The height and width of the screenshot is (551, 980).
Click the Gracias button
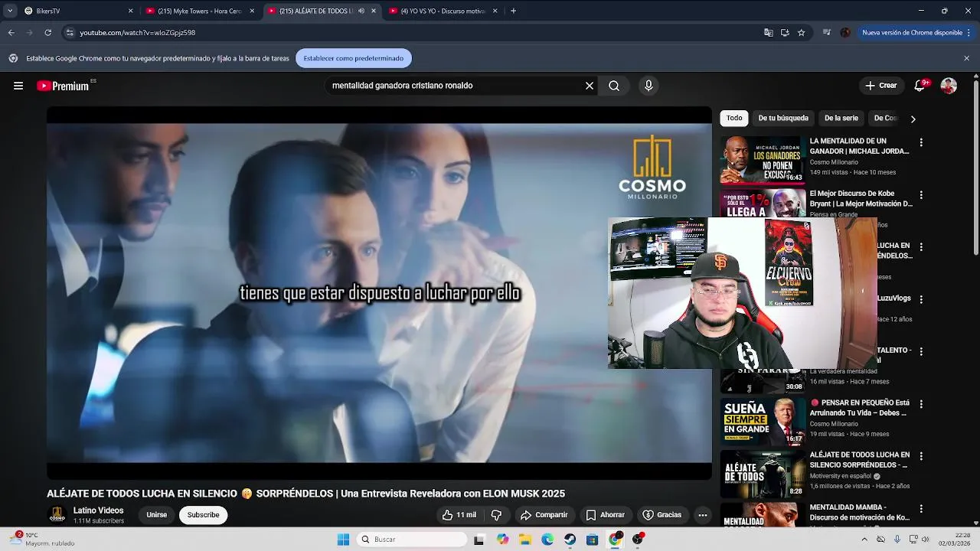[662, 515]
